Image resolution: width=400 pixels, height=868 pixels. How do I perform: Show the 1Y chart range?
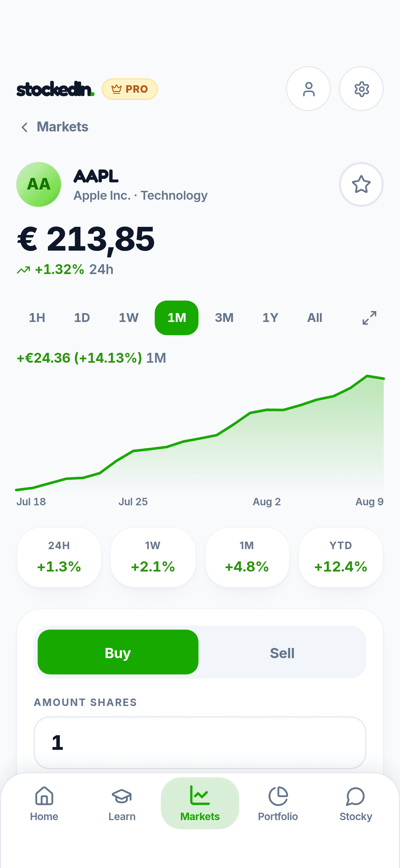click(270, 318)
